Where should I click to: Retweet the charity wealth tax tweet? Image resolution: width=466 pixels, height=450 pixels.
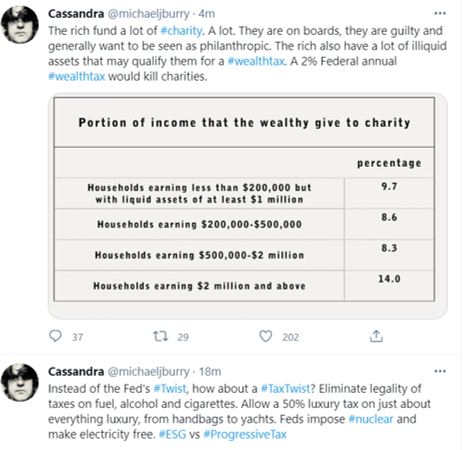pos(160,336)
